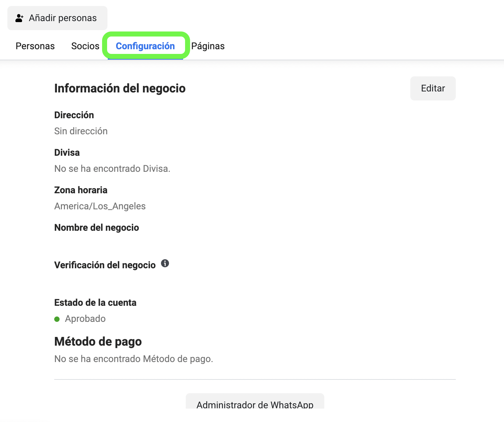Click 'No se ha encontrado Método de pago.' text
Screen dimensions: 504x422
click(x=134, y=359)
